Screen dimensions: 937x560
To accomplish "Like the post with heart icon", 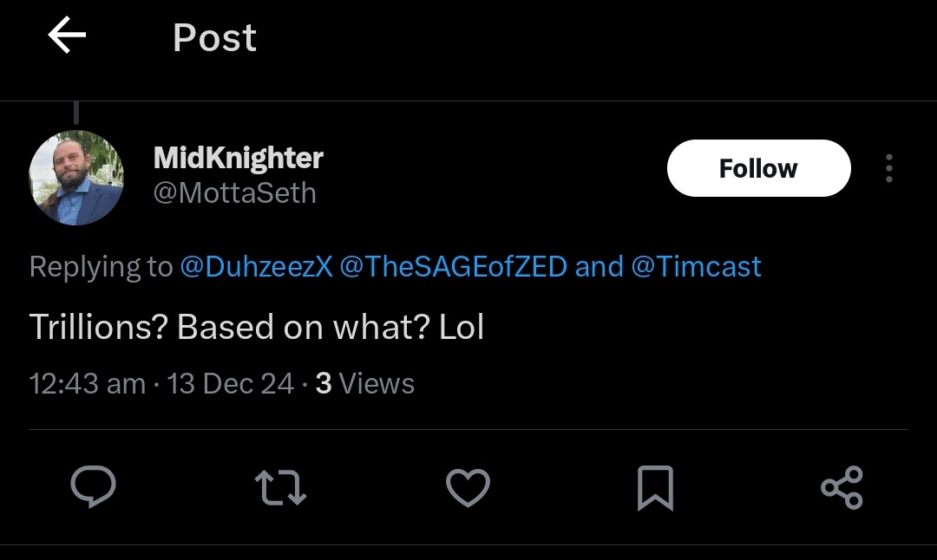I will (468, 487).
